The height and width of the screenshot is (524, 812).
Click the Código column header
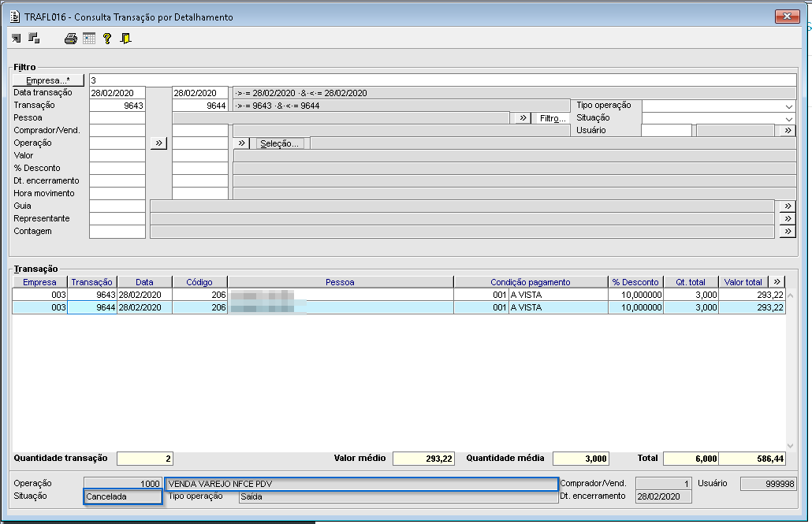pyautogui.click(x=199, y=282)
